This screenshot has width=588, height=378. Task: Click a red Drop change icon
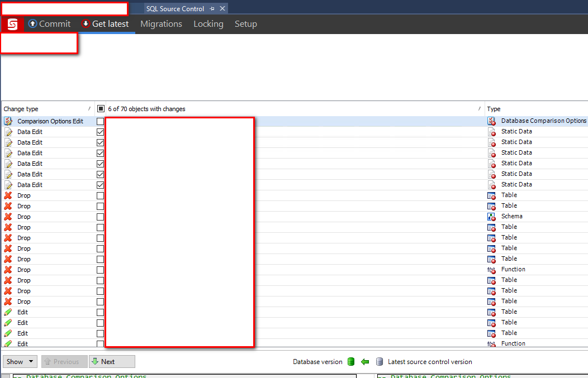click(7, 195)
